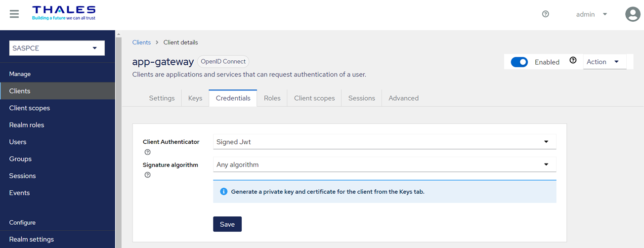The height and width of the screenshot is (248, 644).
Task: Show help for Client Authenticator
Action: click(x=147, y=152)
